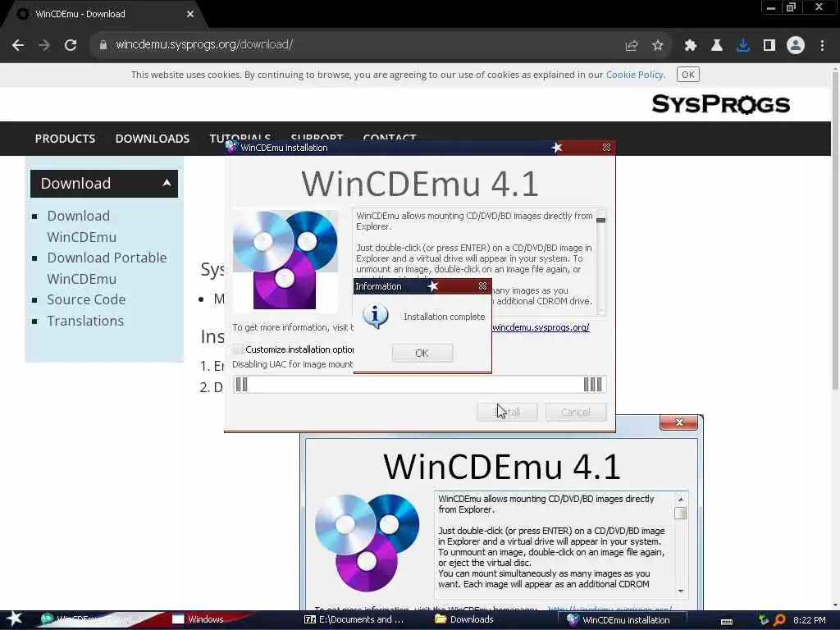Toggle Customize installation options checkbox
Image resolution: width=840 pixels, height=630 pixels.
pos(238,349)
